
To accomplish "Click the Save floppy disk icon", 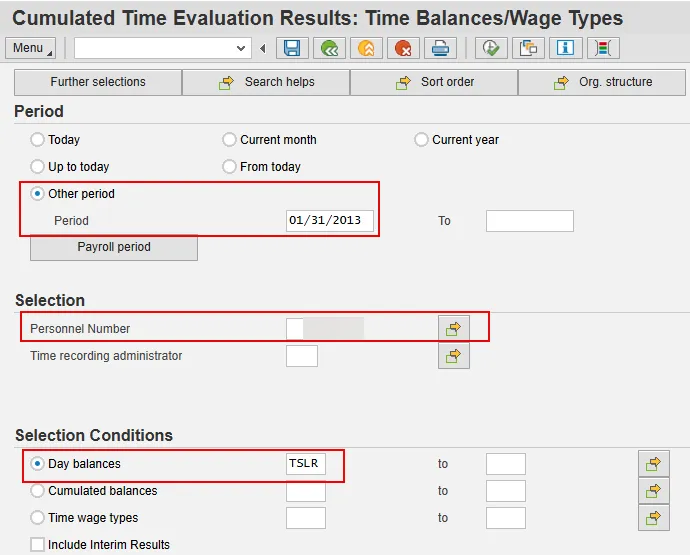I will tap(292, 48).
